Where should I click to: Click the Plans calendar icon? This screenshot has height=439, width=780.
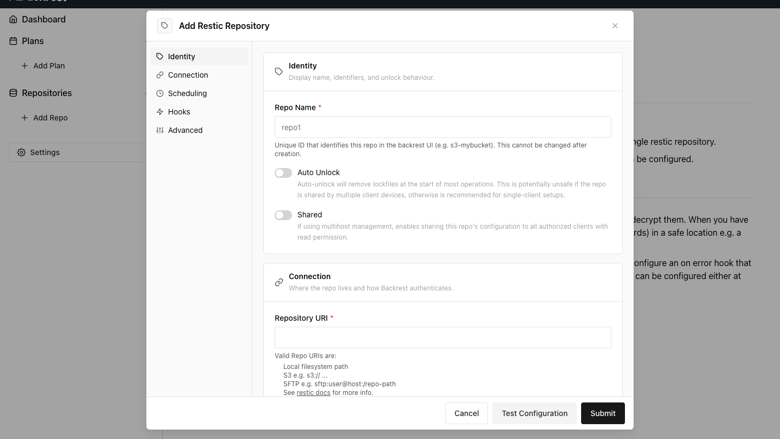[x=13, y=41]
